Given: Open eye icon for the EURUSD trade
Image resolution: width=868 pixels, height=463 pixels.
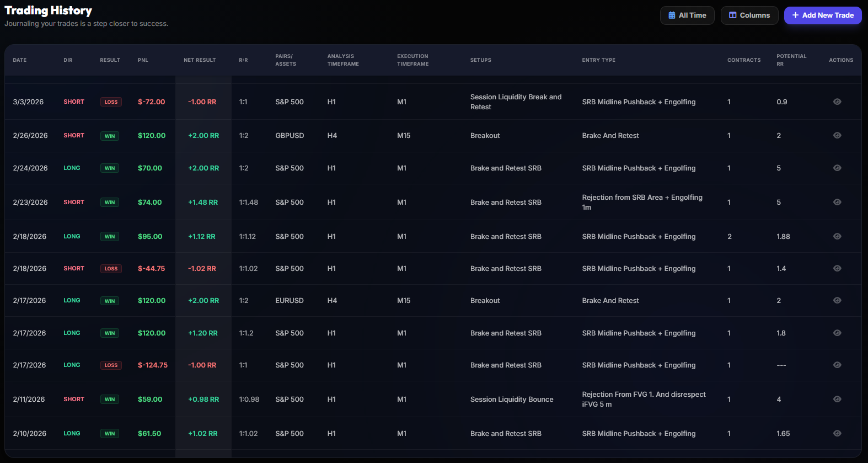Looking at the screenshot, I should [x=837, y=300].
